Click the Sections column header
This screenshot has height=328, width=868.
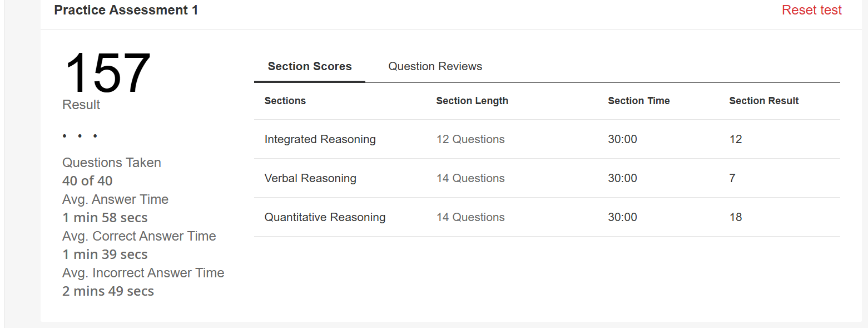(x=285, y=101)
